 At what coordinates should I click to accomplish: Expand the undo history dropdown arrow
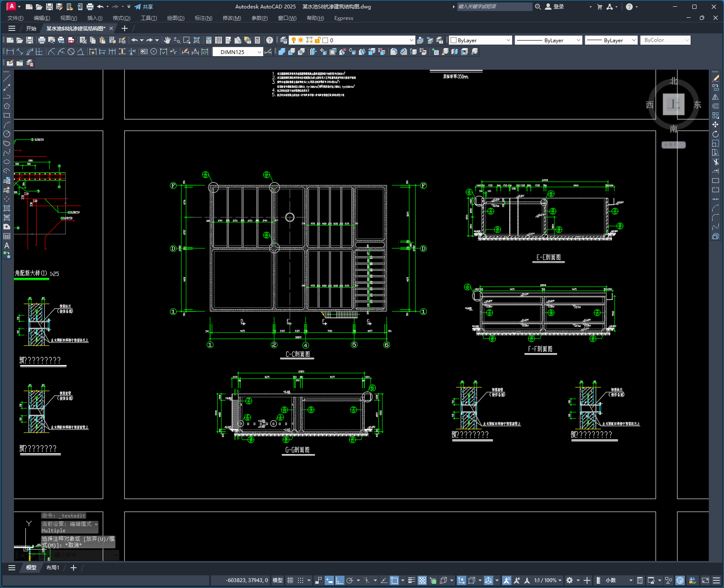[x=142, y=40]
